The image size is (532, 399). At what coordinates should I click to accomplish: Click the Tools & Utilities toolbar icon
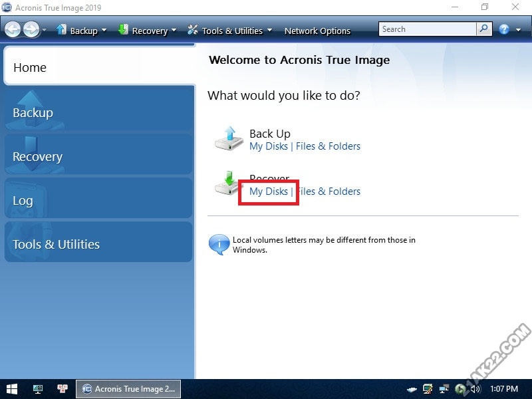pyautogui.click(x=193, y=30)
